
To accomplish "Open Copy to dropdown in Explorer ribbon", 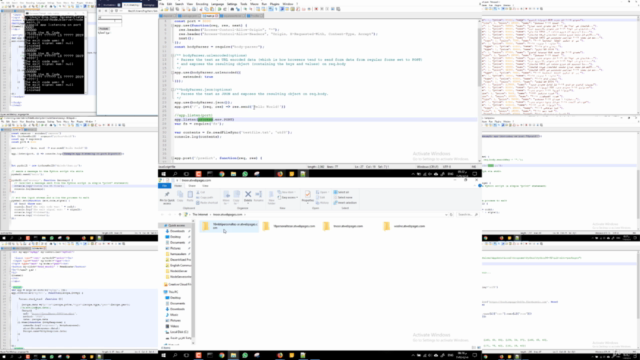I will pos(236,197).
